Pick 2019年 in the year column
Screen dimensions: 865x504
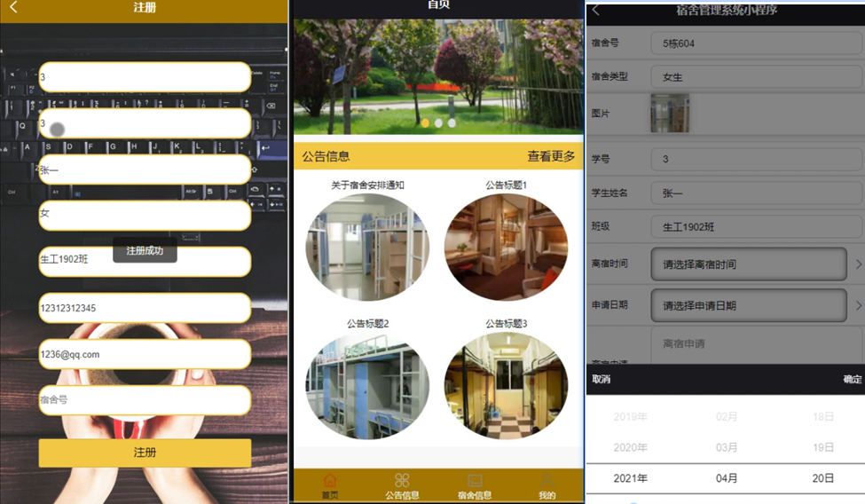[x=630, y=417]
